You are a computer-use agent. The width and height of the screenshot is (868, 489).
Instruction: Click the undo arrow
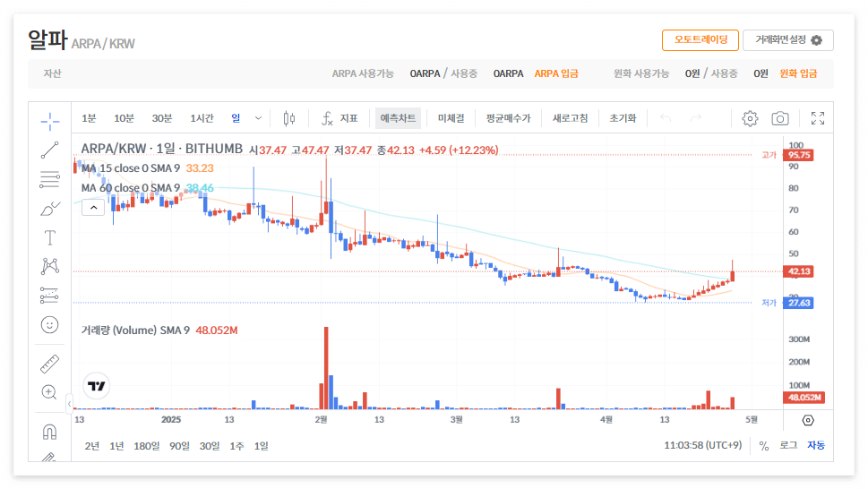coord(666,118)
